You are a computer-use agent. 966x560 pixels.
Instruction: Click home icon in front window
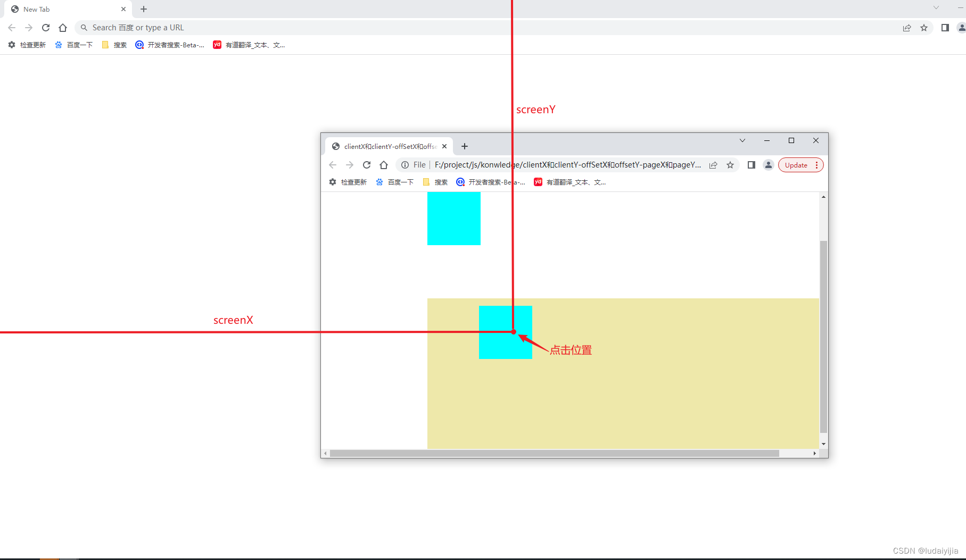point(384,165)
